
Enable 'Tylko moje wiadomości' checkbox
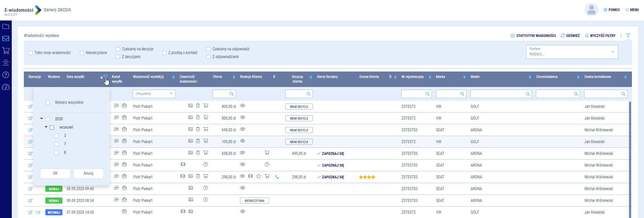[31, 53]
